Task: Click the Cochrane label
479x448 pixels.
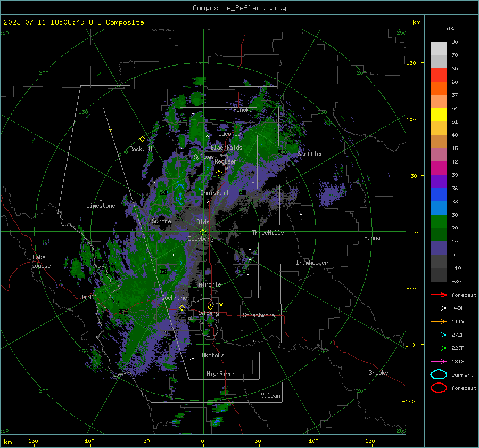Action: (x=174, y=298)
